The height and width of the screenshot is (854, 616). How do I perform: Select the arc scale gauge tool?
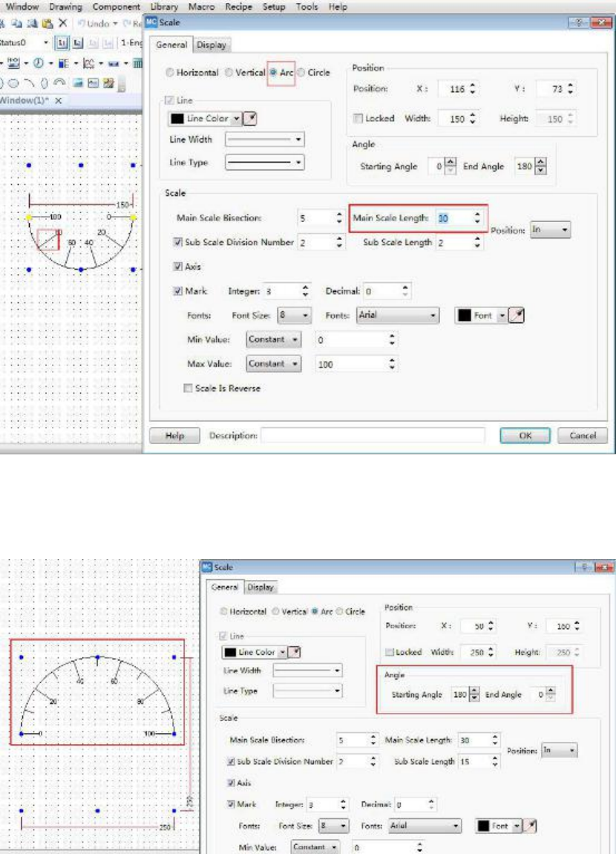(x=59, y=82)
